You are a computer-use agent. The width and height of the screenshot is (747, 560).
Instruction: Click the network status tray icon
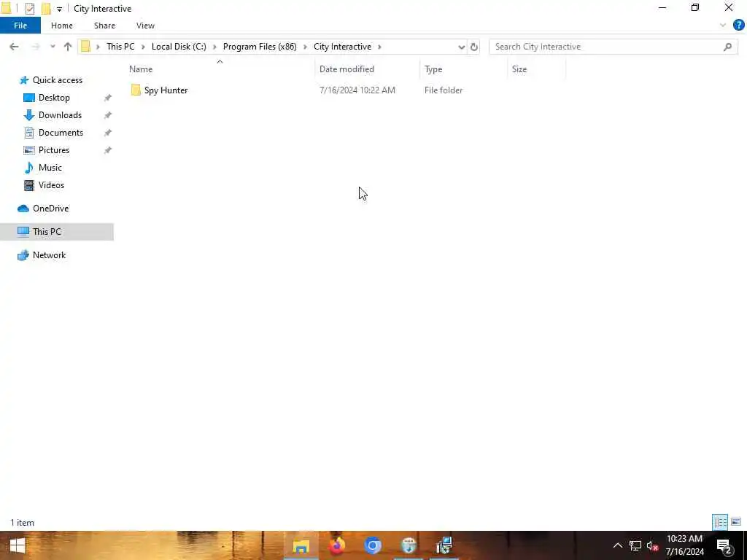point(635,545)
